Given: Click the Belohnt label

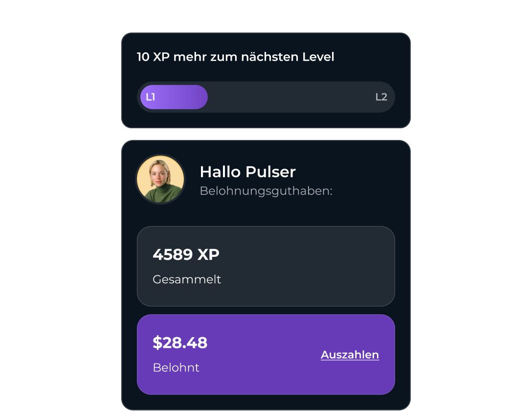Looking at the screenshot, I should click(176, 367).
